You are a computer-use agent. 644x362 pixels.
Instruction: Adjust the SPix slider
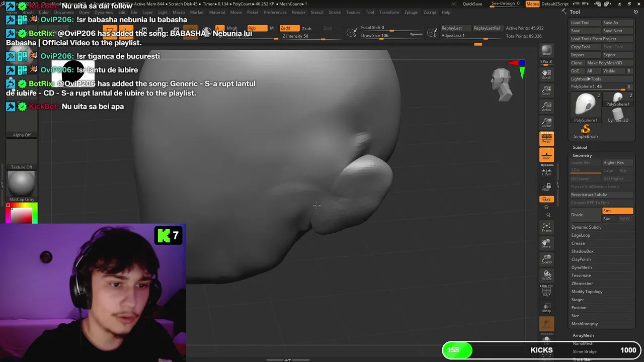pyautogui.click(x=546, y=62)
